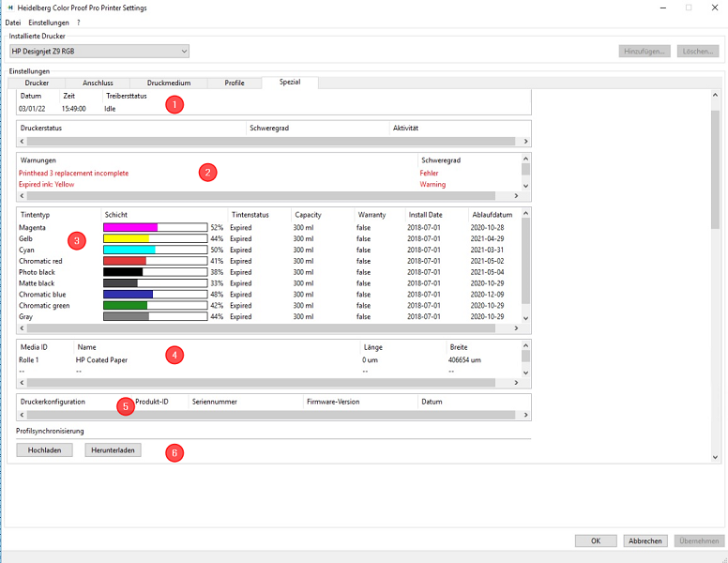The width and height of the screenshot is (728, 563).
Task: Click the Gelb yellow ink level bar
Action: (155, 238)
